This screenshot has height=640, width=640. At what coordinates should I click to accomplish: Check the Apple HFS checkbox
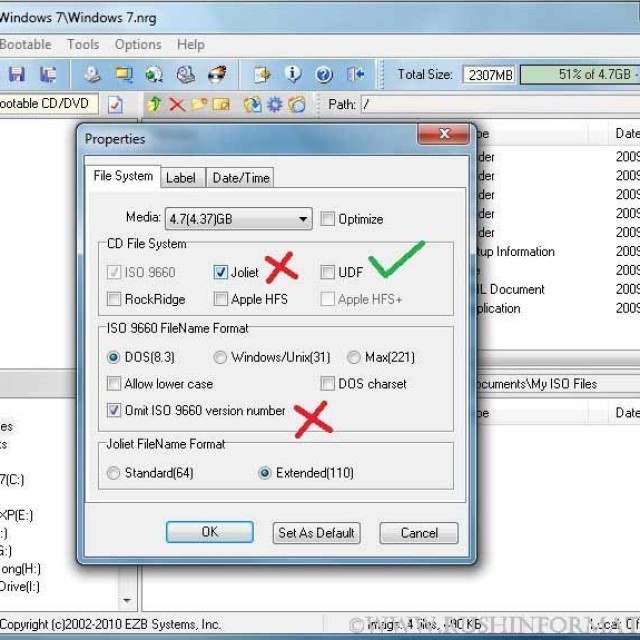click(220, 299)
